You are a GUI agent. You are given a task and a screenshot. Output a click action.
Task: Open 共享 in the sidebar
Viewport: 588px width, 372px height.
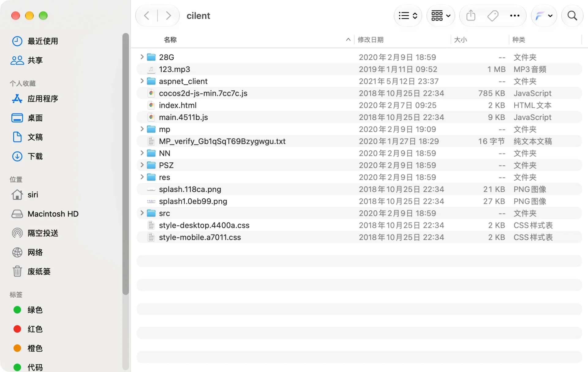tap(27, 60)
